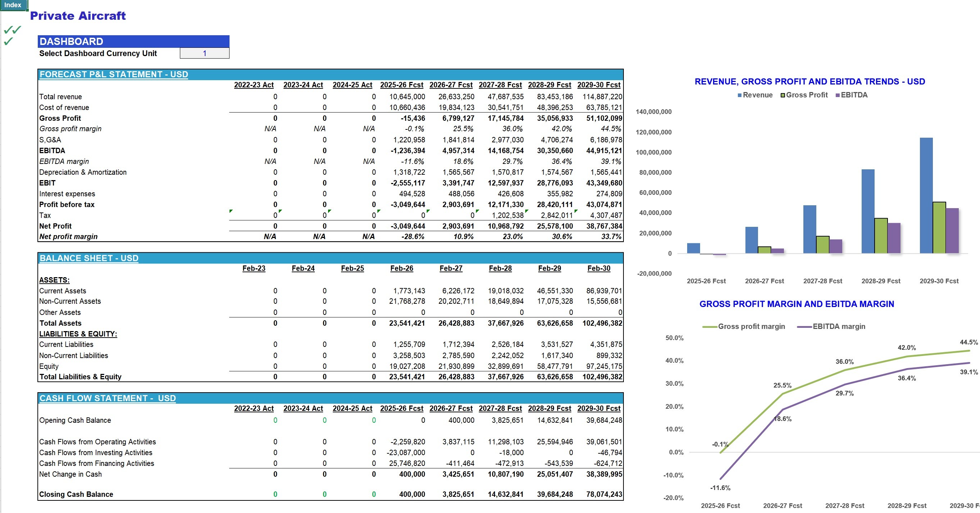Click the Private Aircraft title

coord(78,15)
